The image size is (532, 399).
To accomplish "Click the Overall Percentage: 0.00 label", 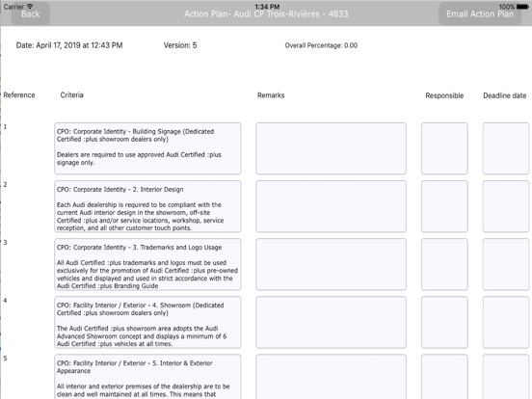I will (x=321, y=45).
